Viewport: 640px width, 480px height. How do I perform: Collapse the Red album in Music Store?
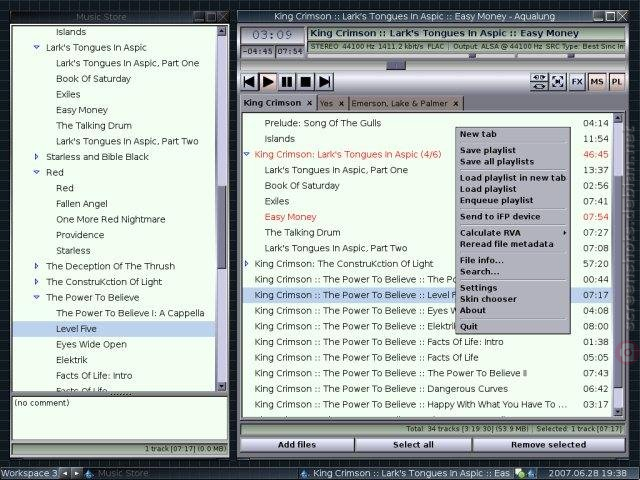click(x=37, y=172)
